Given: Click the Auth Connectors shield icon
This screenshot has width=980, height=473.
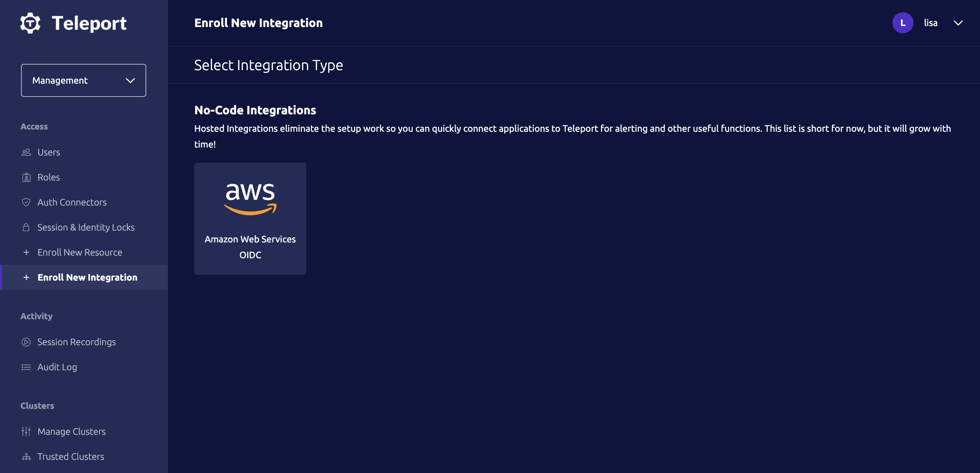Looking at the screenshot, I should pos(26,203).
